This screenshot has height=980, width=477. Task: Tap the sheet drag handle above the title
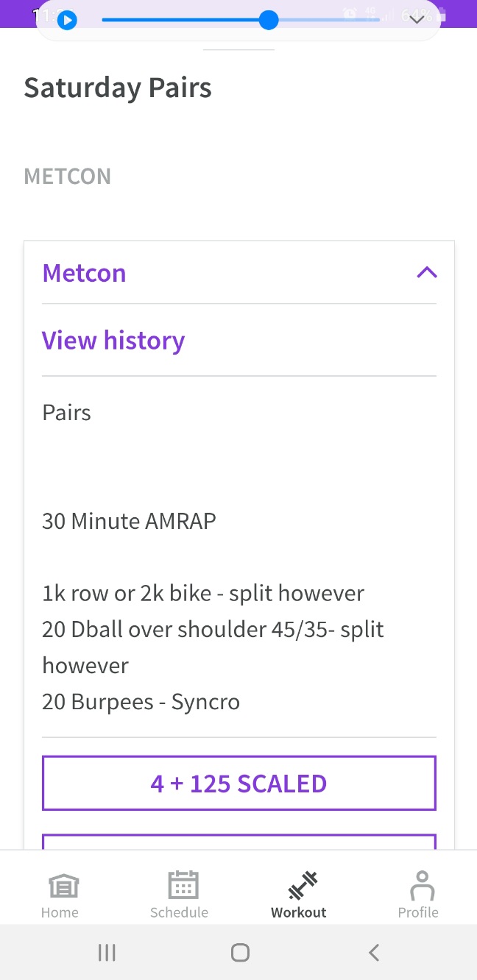[239, 50]
